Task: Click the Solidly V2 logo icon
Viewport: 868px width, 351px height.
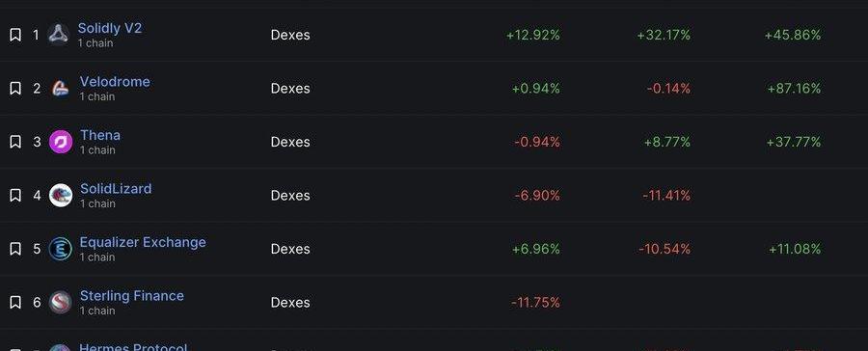Action: 59,35
